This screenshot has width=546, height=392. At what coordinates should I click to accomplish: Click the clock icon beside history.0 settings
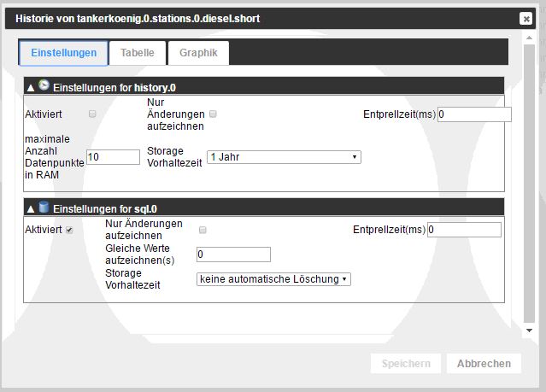point(44,85)
